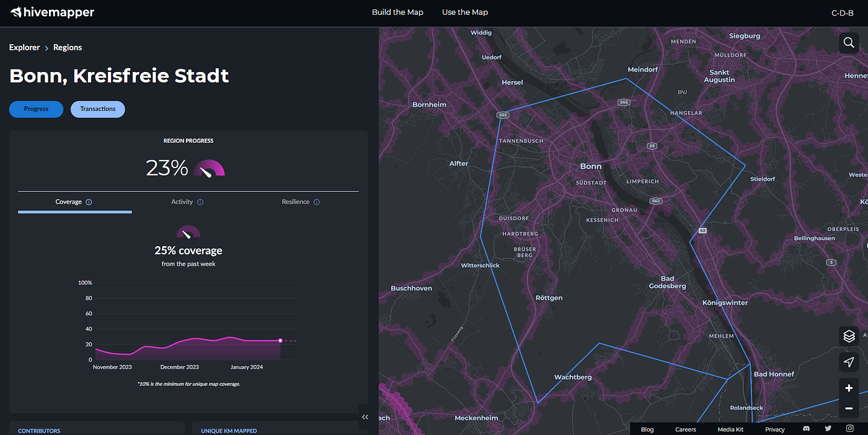Click the Bornheim map label
This screenshot has width=868, height=435.
coord(429,105)
